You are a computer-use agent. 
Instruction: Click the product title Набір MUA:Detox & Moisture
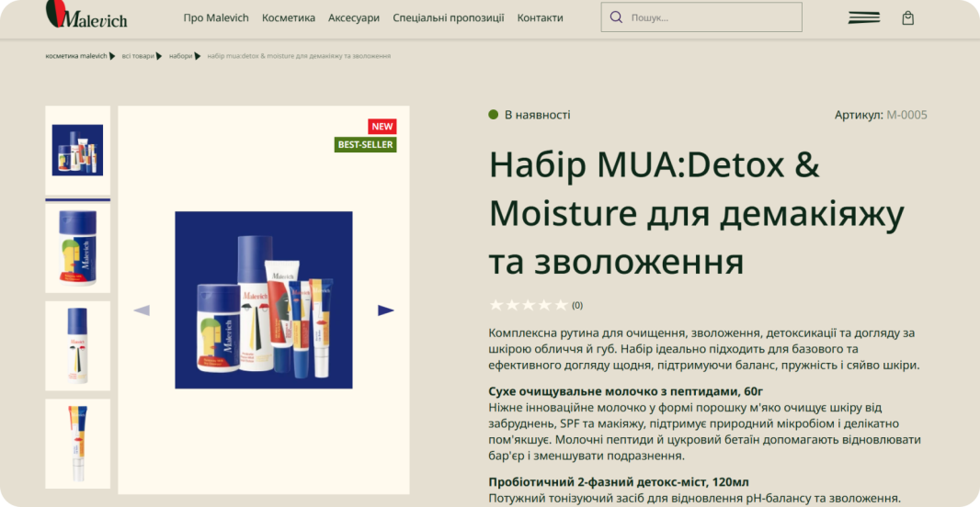point(696,213)
